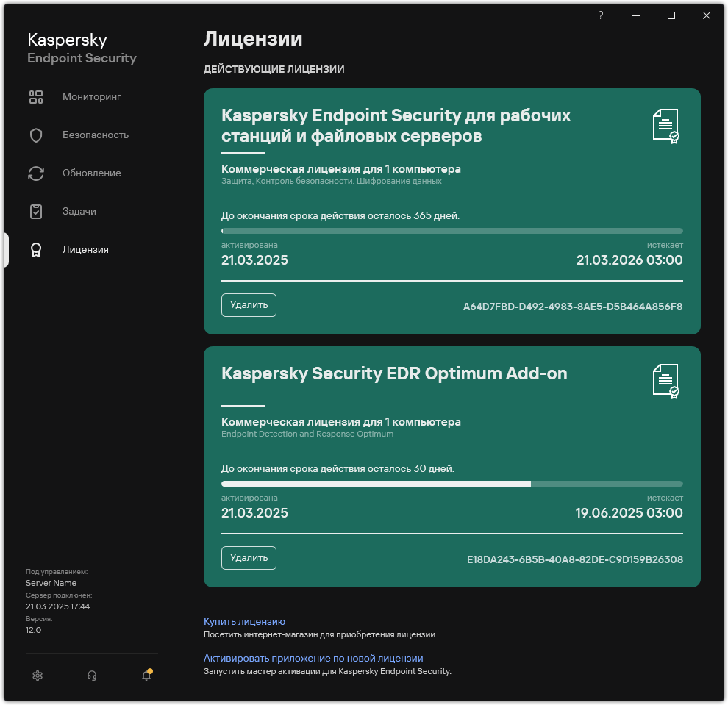The width and height of the screenshot is (728, 705).
Task: Open support via the headset icon
Action: 92,676
